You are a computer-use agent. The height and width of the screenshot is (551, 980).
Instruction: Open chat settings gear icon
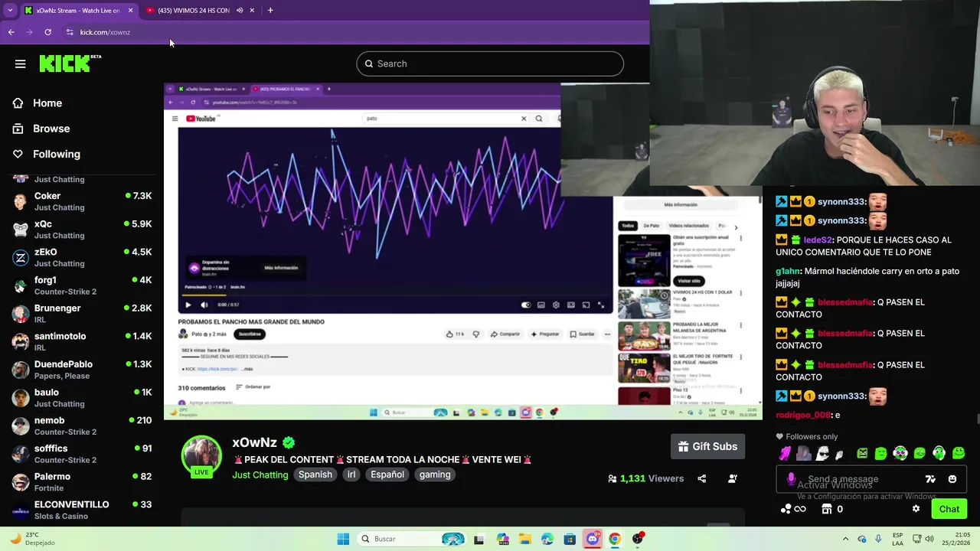coord(916,509)
